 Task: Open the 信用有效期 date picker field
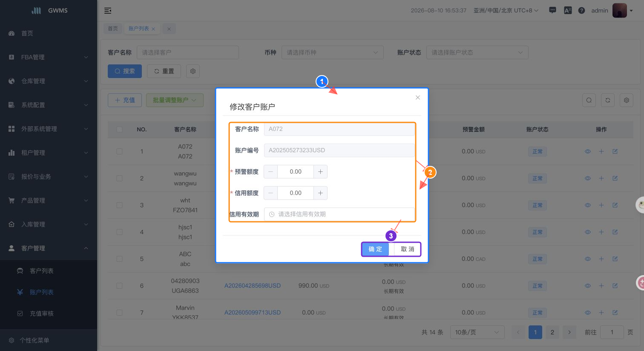pos(339,214)
